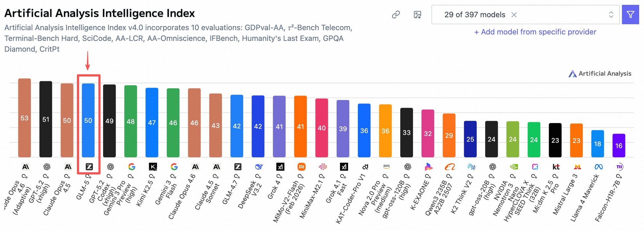Expand model list using the up-down chevron
Viewport: 644px width, 231px height.
click(611, 14)
